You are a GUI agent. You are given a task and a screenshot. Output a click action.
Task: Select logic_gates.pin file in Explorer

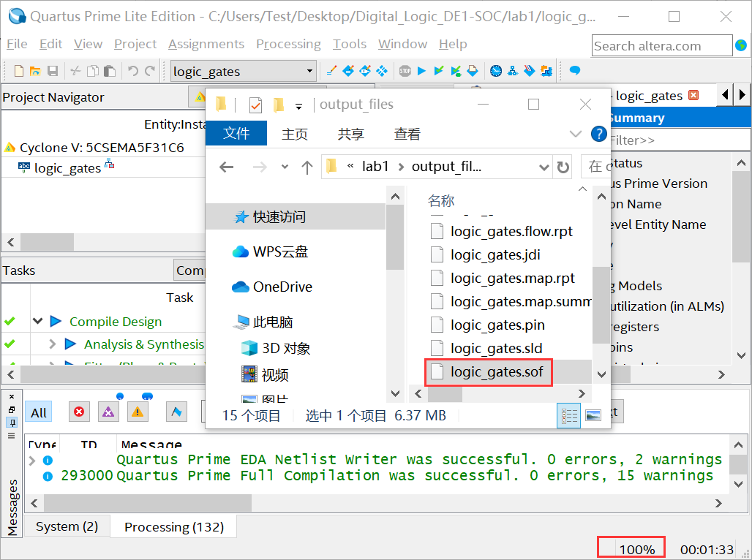point(497,325)
